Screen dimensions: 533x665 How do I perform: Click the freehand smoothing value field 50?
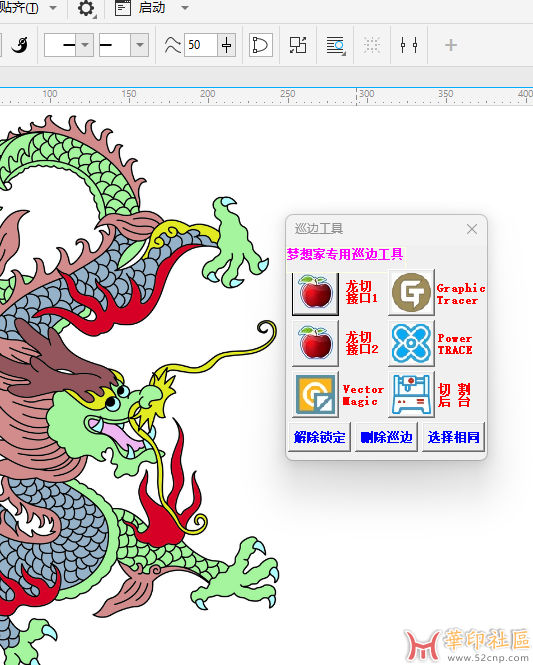pyautogui.click(x=201, y=45)
